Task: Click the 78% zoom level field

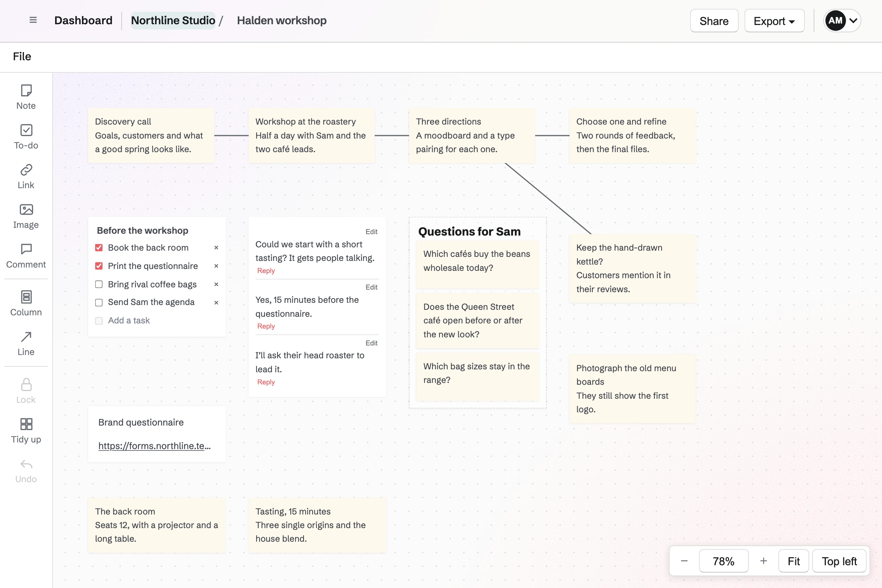Action: pos(724,561)
